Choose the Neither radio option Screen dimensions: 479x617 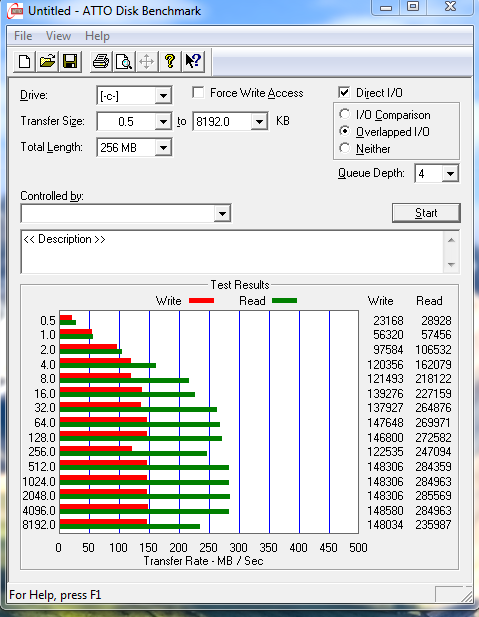(x=344, y=148)
